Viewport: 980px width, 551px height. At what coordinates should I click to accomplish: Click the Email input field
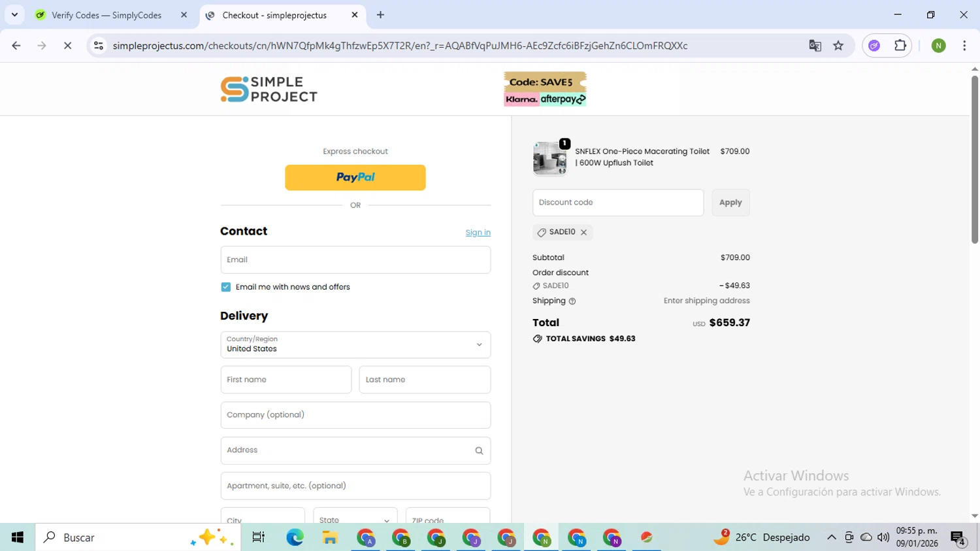tap(355, 259)
